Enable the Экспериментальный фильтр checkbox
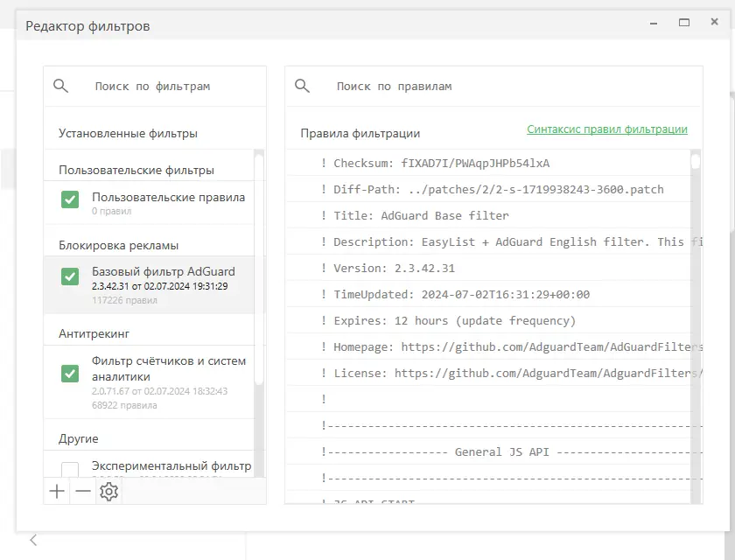This screenshot has height=560, width=735. coord(70,469)
